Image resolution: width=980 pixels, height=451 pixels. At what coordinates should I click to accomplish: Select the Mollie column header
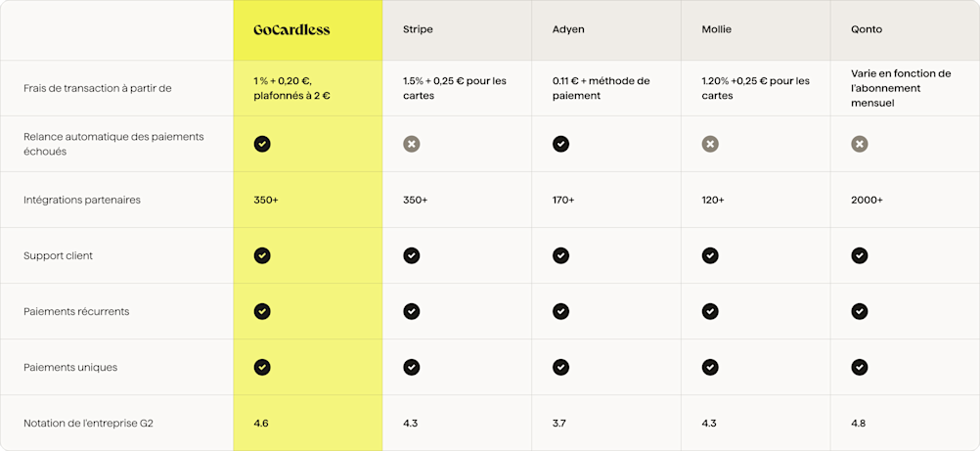716,29
